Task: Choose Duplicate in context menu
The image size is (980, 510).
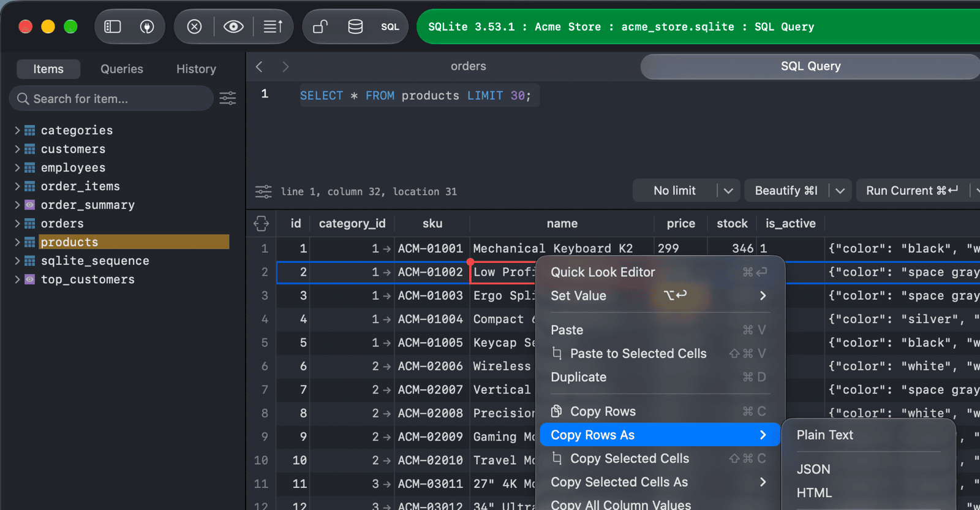Action: (660, 377)
